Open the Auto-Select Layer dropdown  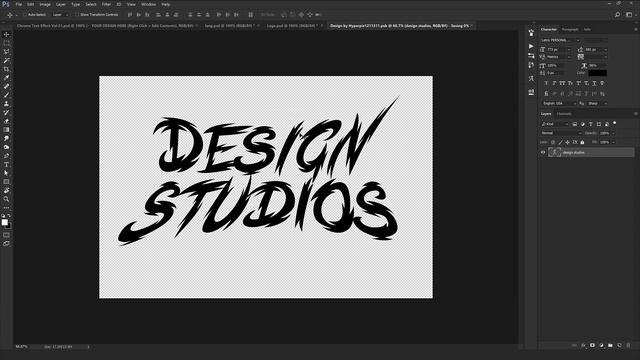60,15
